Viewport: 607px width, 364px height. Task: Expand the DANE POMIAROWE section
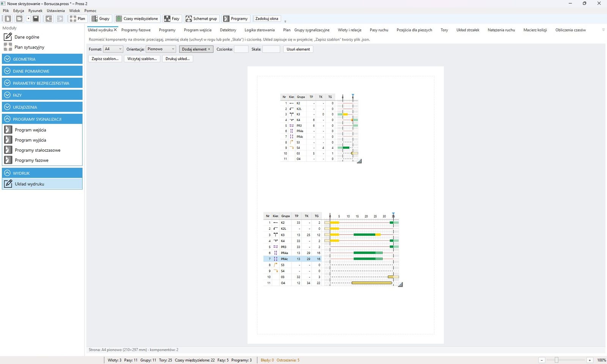tap(42, 71)
